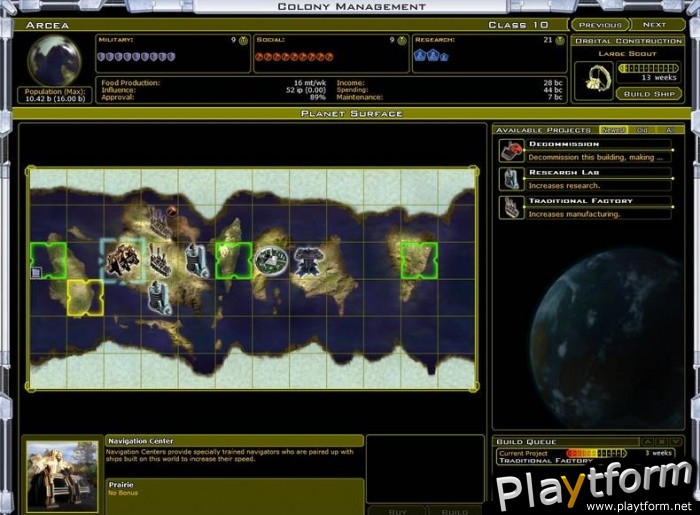Remove the selected build queue item
Viewport: 700px width, 515px height.
click(662, 442)
